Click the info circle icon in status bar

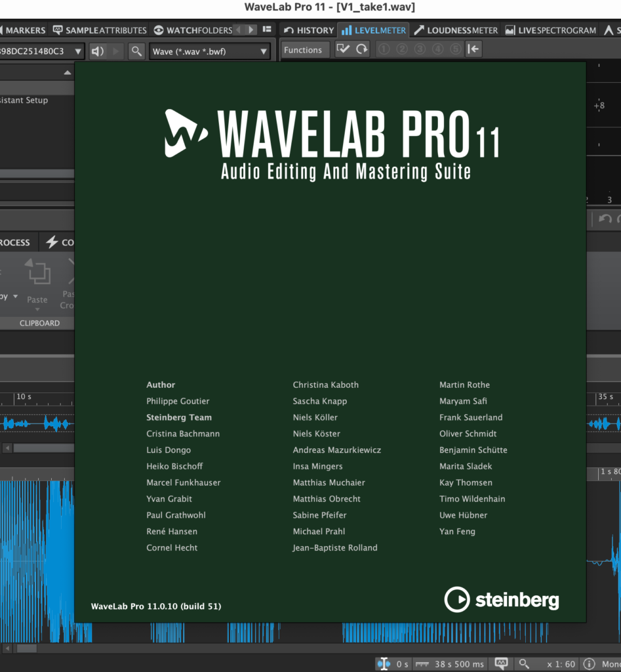click(x=590, y=664)
